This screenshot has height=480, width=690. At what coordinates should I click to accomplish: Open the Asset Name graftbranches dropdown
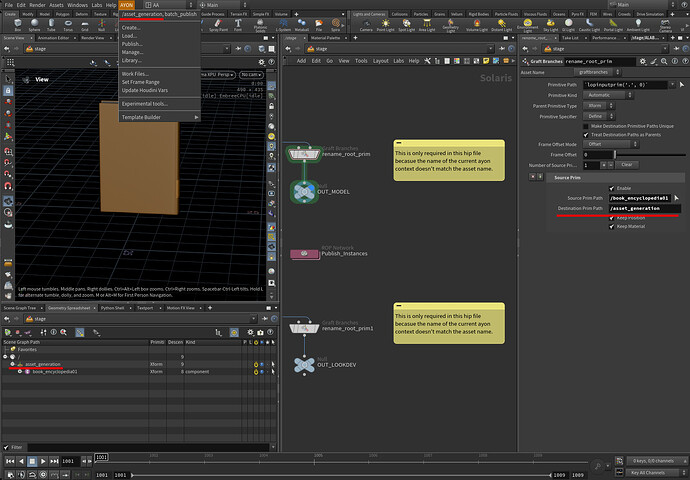click(597, 72)
